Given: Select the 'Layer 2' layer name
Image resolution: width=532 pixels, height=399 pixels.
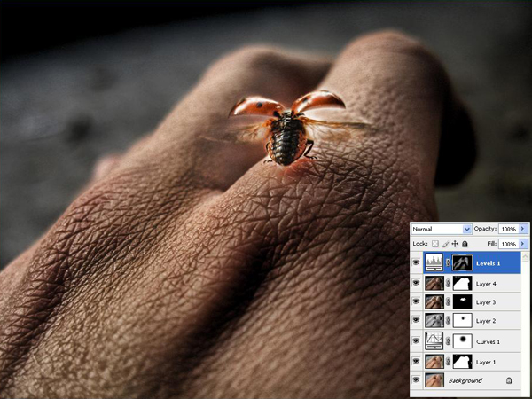Looking at the screenshot, I should [486, 321].
